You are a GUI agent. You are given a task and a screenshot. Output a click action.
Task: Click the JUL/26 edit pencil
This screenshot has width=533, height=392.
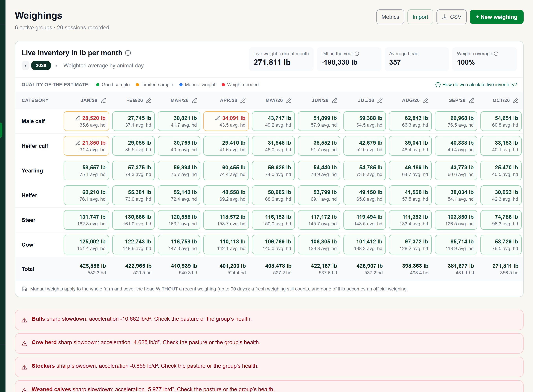[380, 100]
